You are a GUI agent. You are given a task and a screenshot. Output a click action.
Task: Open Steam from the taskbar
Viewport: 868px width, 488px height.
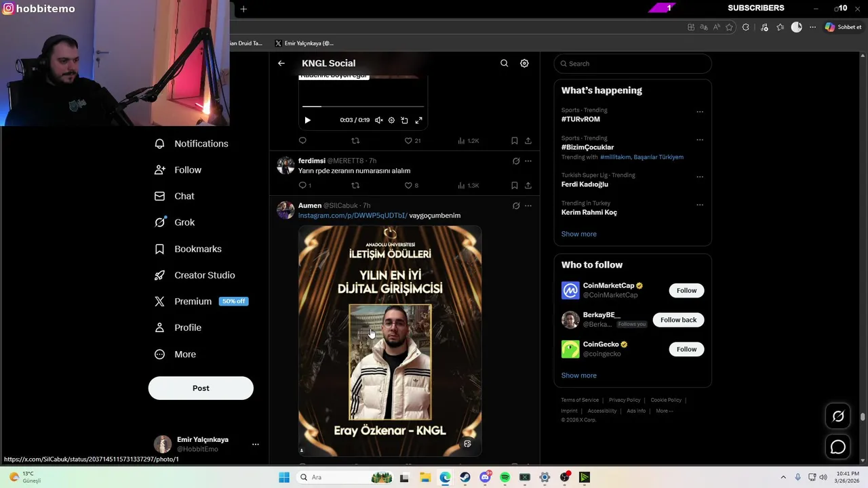(x=465, y=477)
